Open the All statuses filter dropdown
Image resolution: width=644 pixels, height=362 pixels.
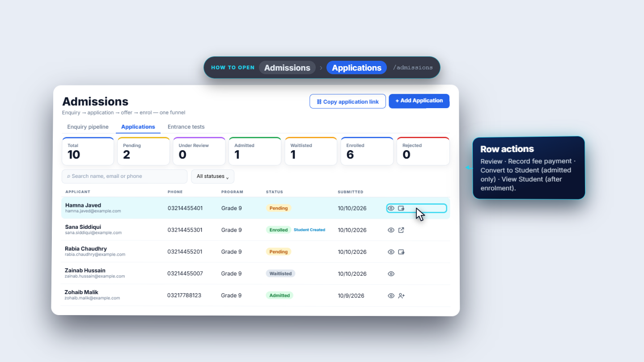click(x=212, y=177)
